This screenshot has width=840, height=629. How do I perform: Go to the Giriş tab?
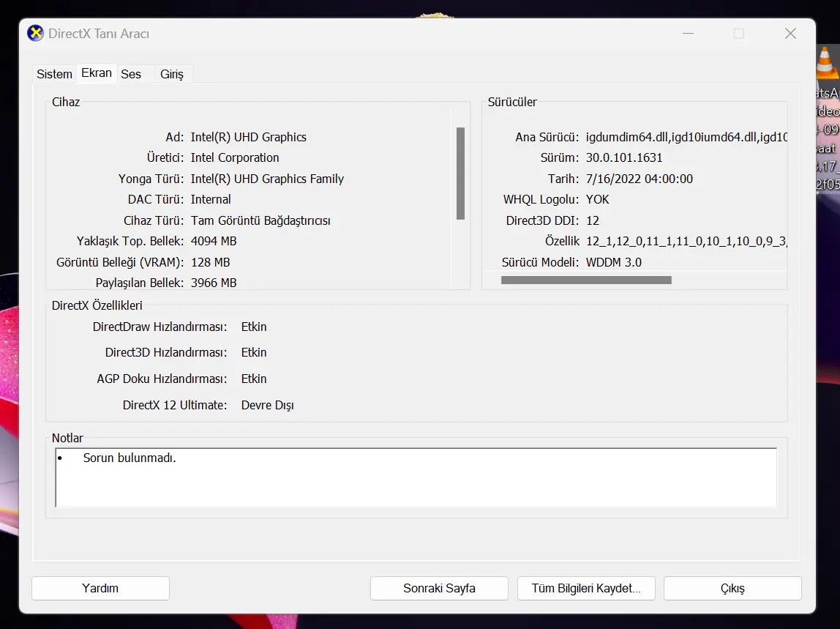tap(171, 74)
